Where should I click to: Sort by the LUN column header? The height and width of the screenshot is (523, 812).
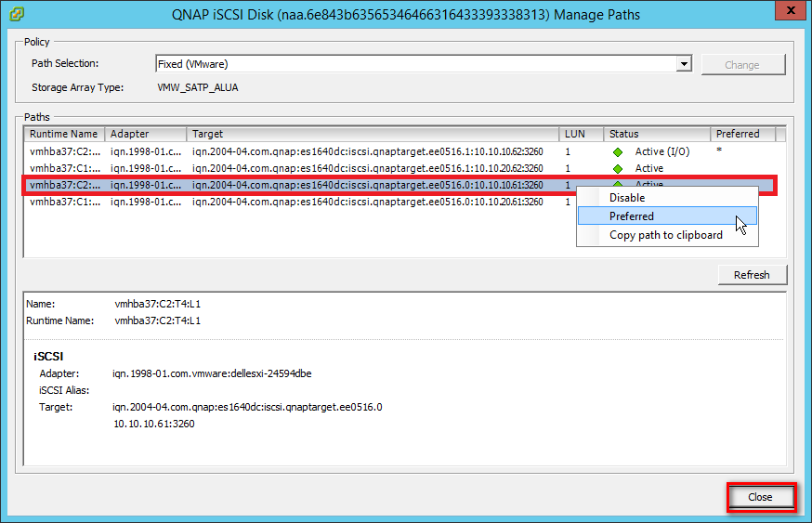[582, 134]
